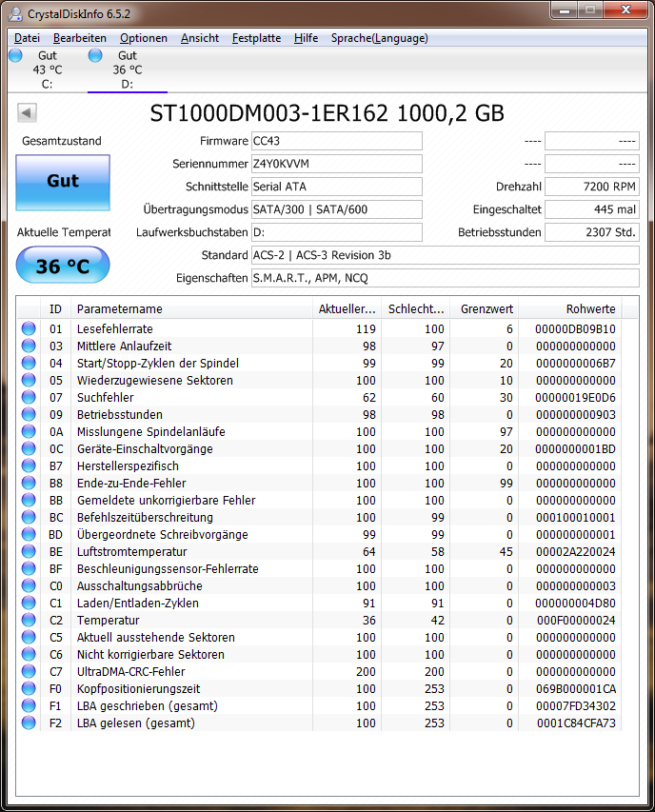Screen dimensions: 655x812
Task: Click the status orb for Laden/Entladen-Zyklen
Action: pos(29,603)
